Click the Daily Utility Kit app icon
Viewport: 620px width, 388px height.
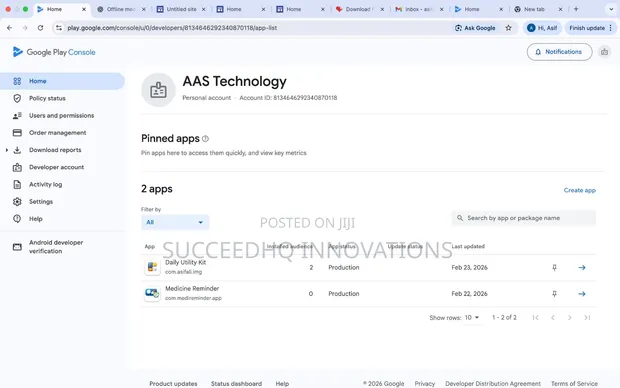[152, 267]
